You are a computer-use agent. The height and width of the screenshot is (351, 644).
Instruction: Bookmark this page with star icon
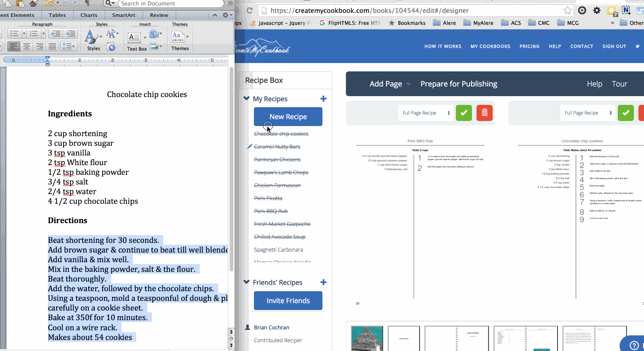pos(568,10)
